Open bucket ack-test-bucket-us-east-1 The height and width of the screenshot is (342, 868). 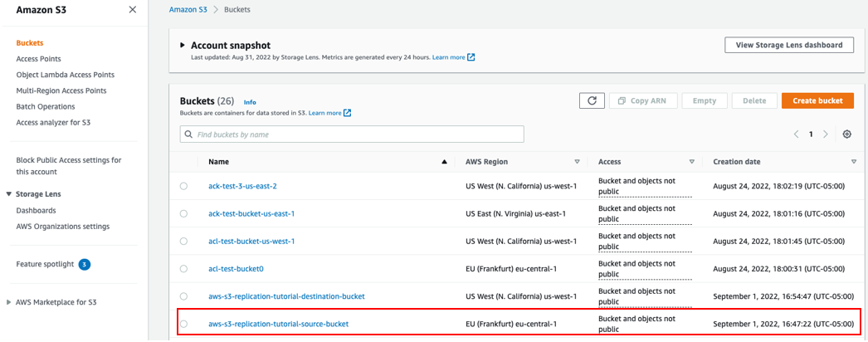point(251,213)
